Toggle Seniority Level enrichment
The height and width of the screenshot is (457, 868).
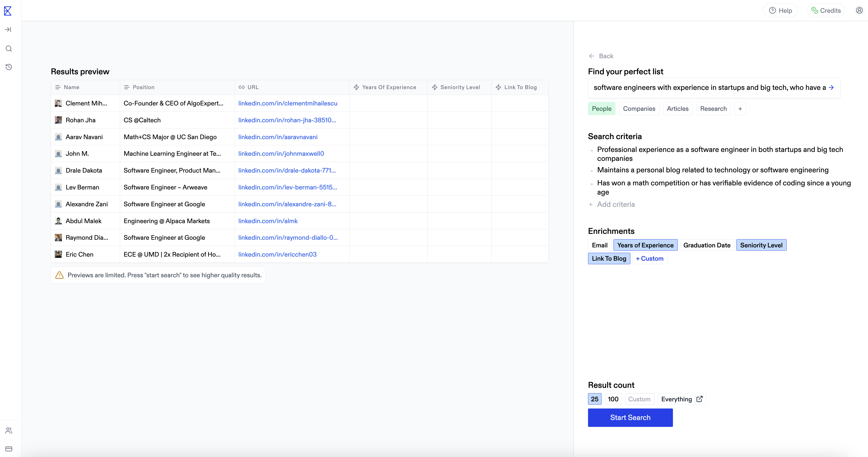click(761, 245)
